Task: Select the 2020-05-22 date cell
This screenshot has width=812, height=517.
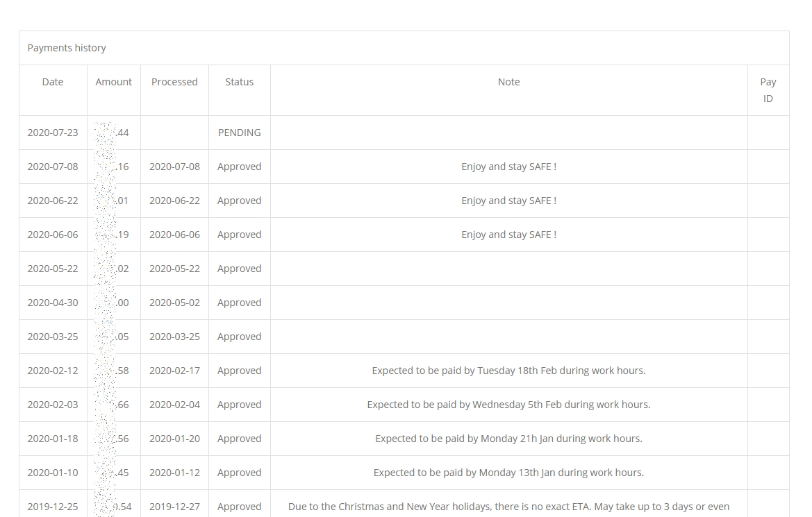Action: (x=53, y=269)
